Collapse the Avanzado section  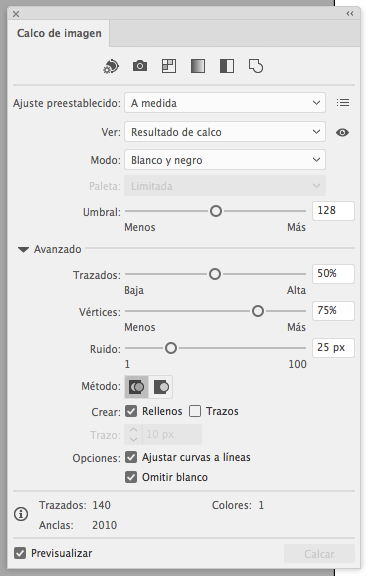point(24,249)
